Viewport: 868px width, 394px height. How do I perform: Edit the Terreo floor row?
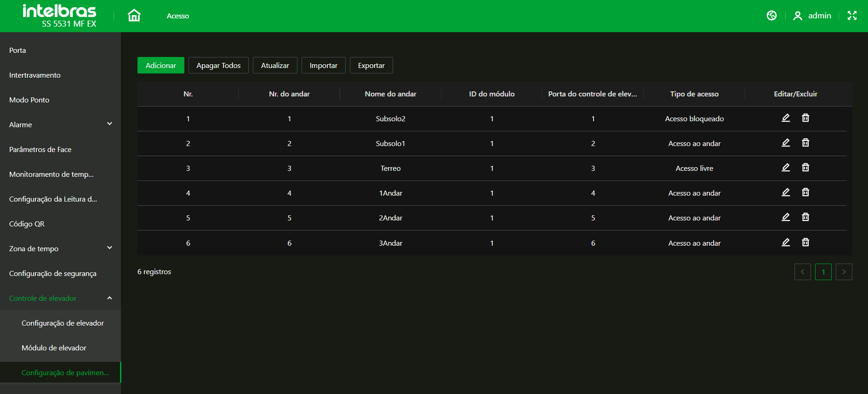coord(786,168)
